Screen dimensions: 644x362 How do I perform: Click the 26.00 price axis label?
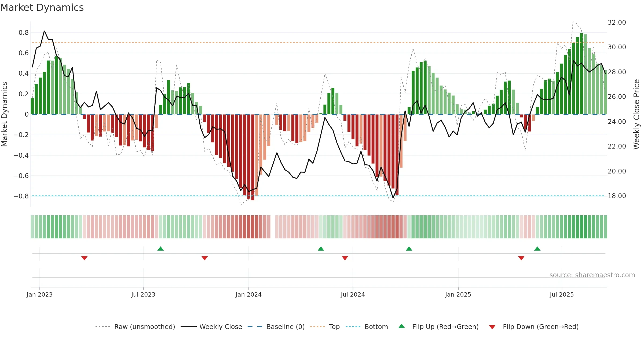pos(617,97)
